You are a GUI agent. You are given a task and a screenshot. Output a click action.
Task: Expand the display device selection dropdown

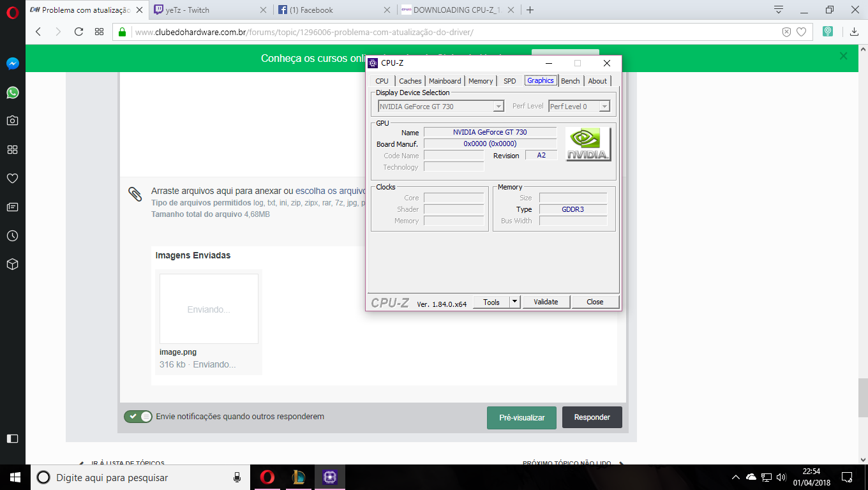point(498,107)
